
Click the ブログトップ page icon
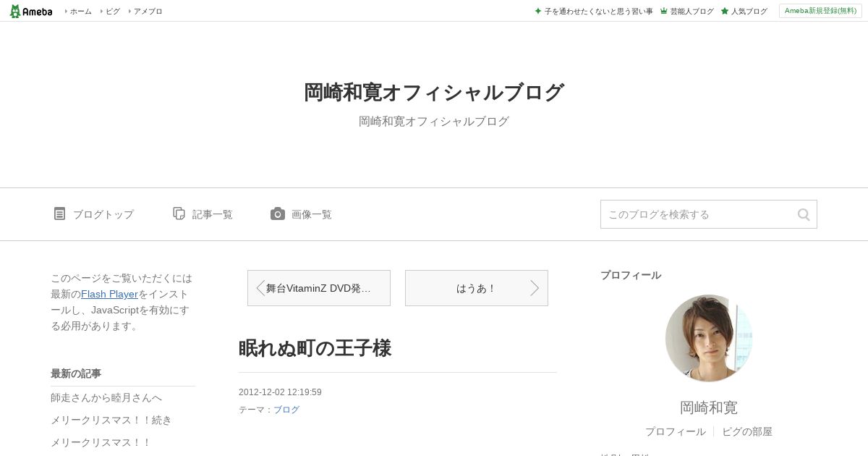point(59,214)
